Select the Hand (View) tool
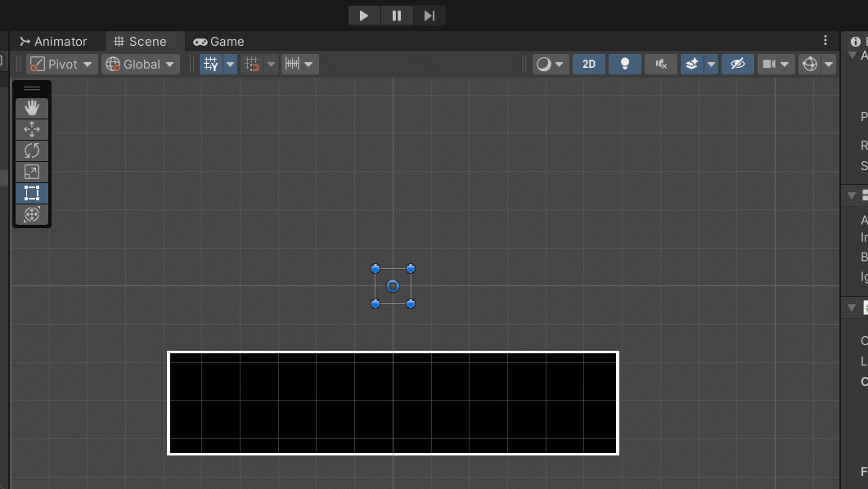Image resolution: width=868 pixels, height=489 pixels. click(x=32, y=108)
